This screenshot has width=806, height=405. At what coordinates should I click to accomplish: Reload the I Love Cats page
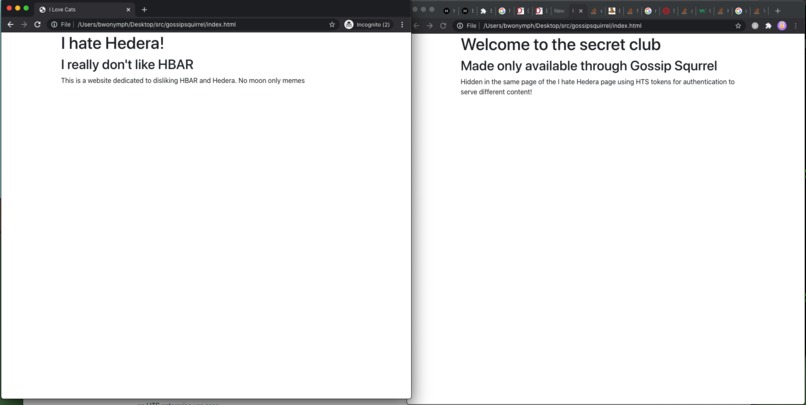38,24
